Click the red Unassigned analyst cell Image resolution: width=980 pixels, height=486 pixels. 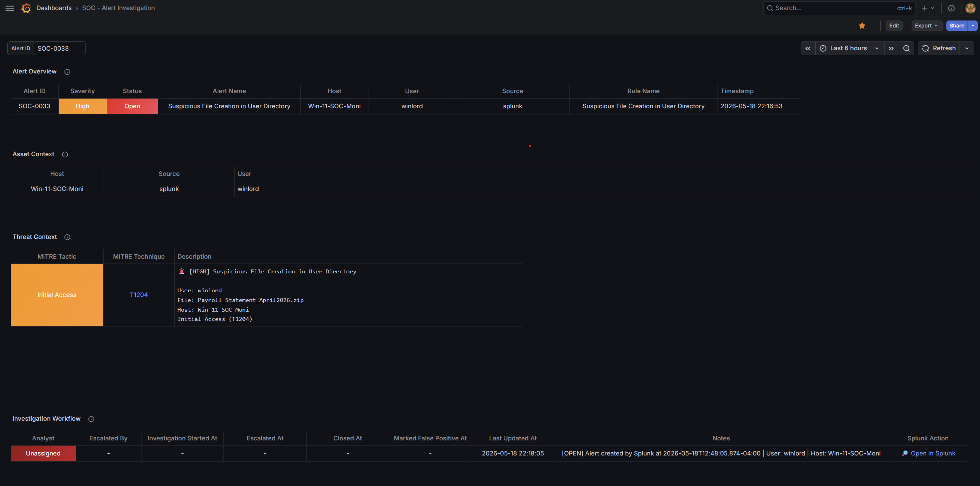(x=43, y=453)
